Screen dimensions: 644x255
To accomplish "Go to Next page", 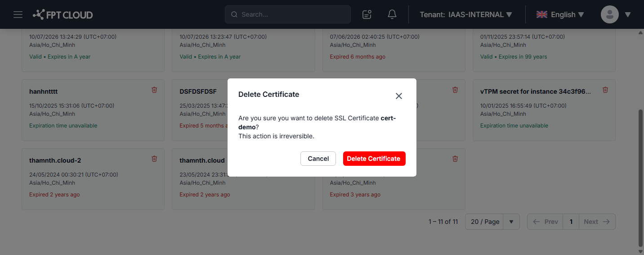I will click(x=597, y=222).
